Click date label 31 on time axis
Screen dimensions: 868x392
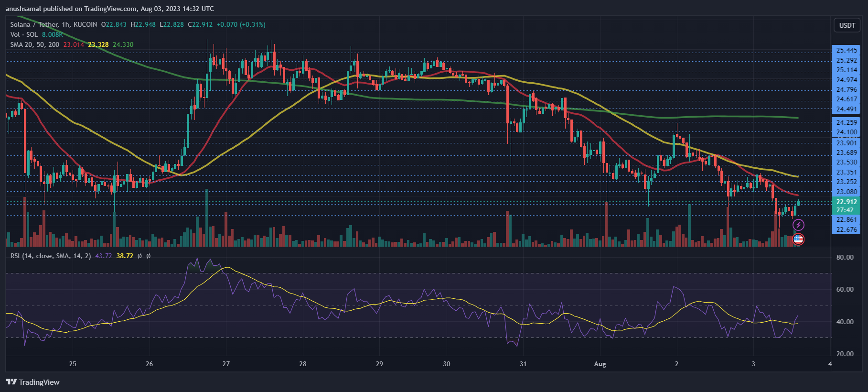coord(523,364)
